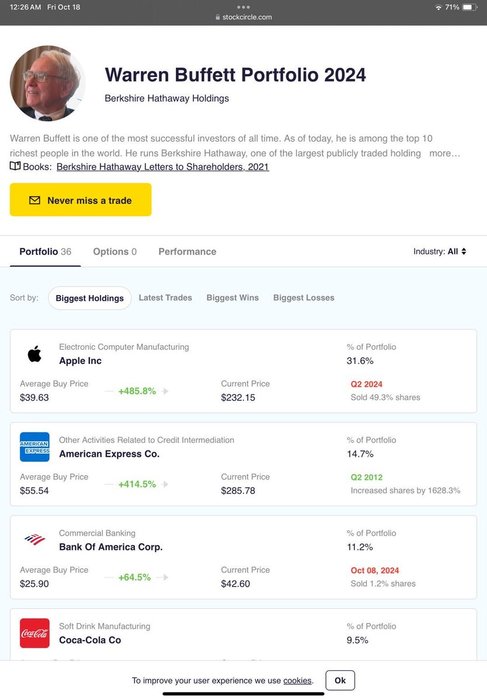This screenshot has height=700, width=487.
Task: Tap the battery icon in status bar
Action: [470, 7]
